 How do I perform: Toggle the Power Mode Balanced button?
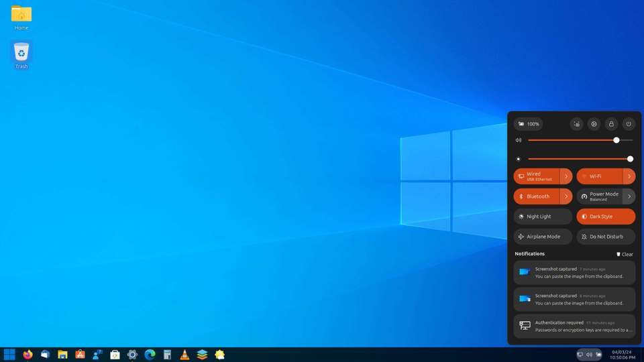(600, 196)
